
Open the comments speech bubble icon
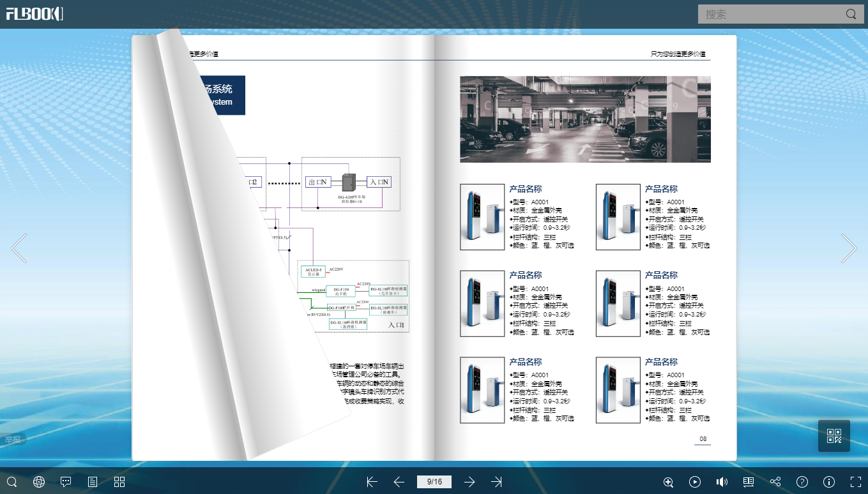[x=66, y=482]
